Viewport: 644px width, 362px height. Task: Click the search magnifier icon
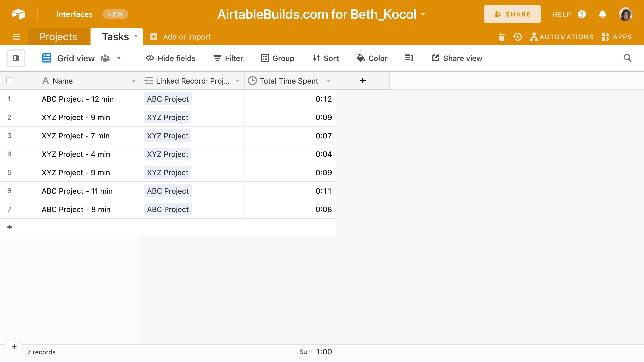coord(628,58)
